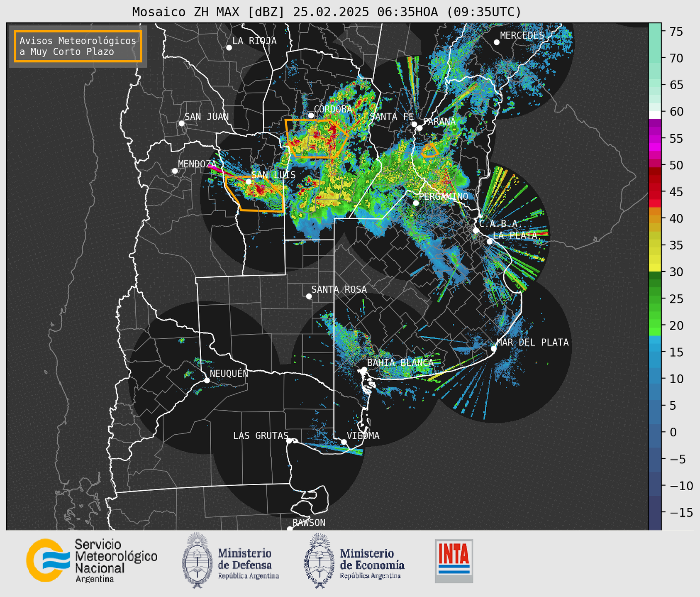The image size is (700, 597).
Task: Click the SANTA ROSA city label
Action: (339, 289)
